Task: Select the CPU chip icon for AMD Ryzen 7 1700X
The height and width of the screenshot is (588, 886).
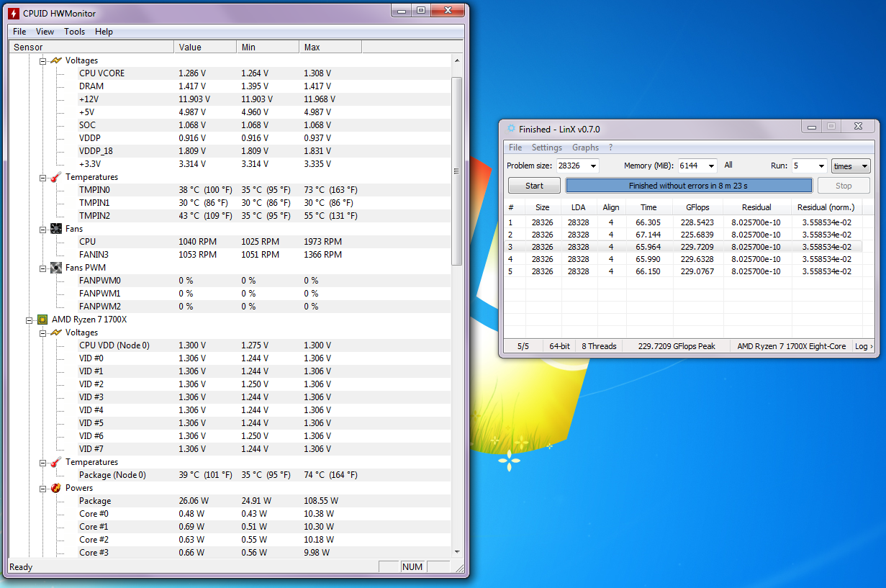Action: point(42,320)
